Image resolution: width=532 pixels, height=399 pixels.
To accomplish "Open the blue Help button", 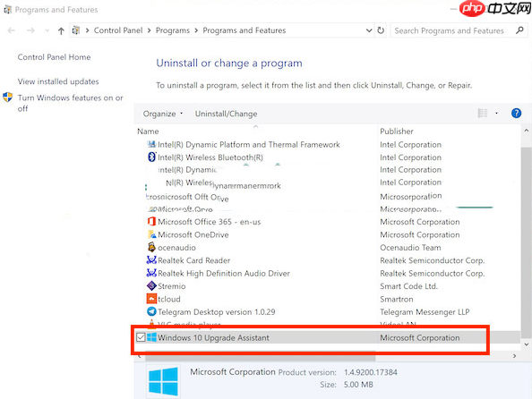I will [516, 114].
